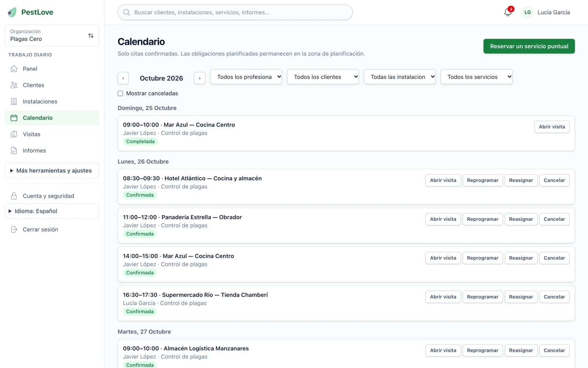This screenshot has width=588, height=368.
Task: Reprogramar the Mar Azul 14:00 appointment
Action: point(483,258)
